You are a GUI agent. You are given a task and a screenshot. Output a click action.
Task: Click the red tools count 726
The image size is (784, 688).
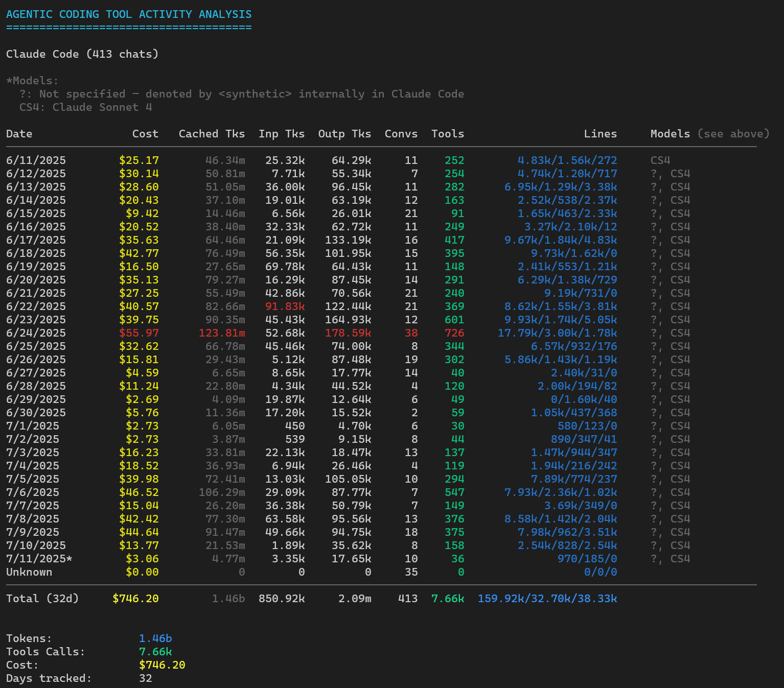click(x=454, y=333)
